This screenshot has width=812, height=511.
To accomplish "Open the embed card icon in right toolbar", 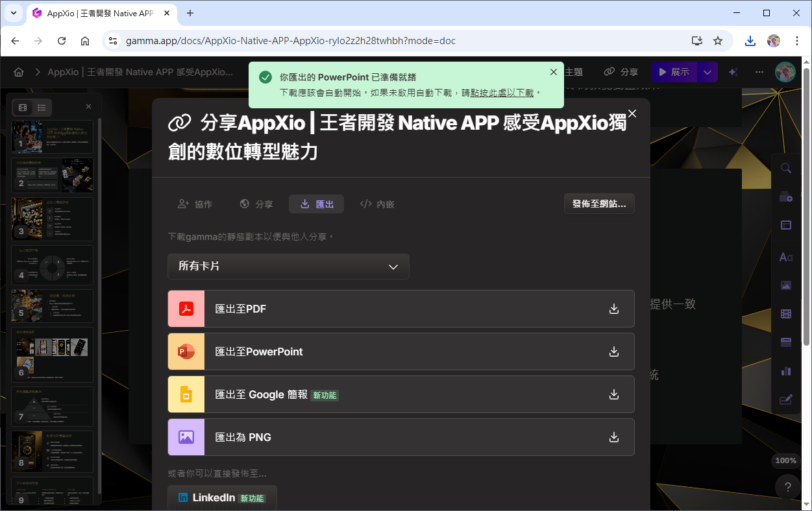I will tap(785, 342).
